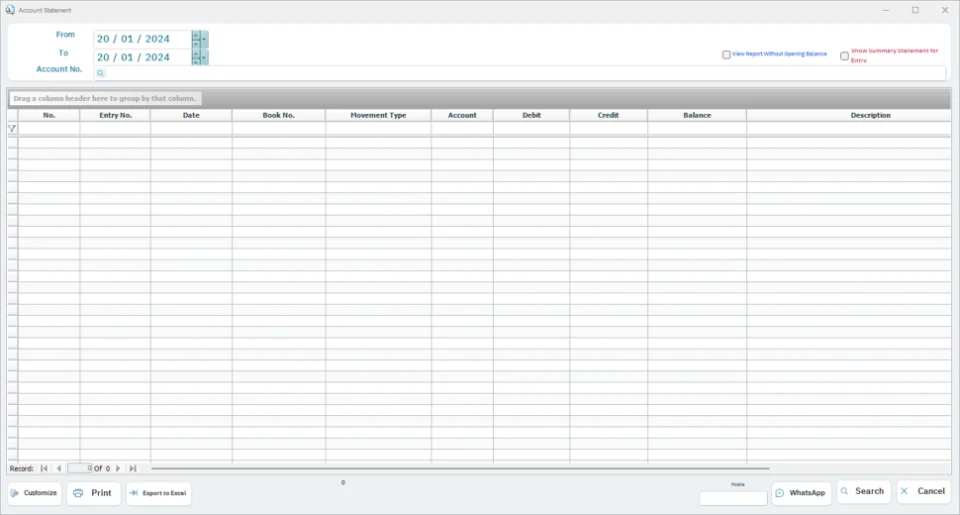Export the statement to Excel
The height and width of the screenshot is (515, 960).
coord(159,493)
